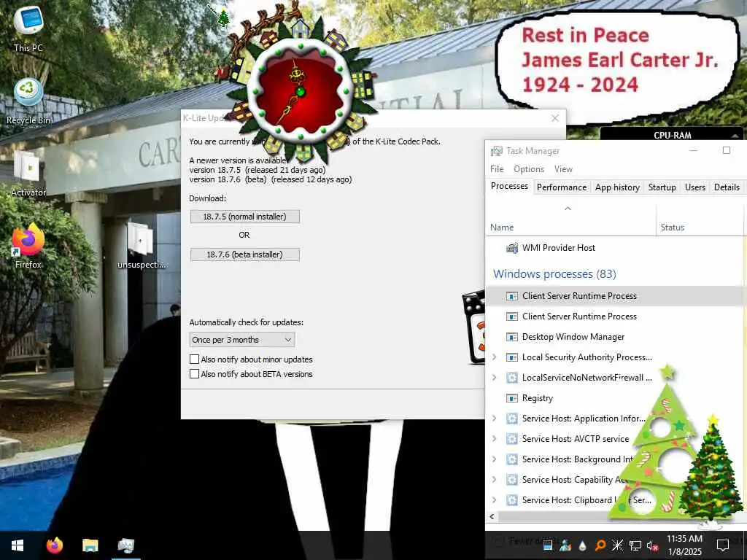Sort processes by Status column

[700, 220]
